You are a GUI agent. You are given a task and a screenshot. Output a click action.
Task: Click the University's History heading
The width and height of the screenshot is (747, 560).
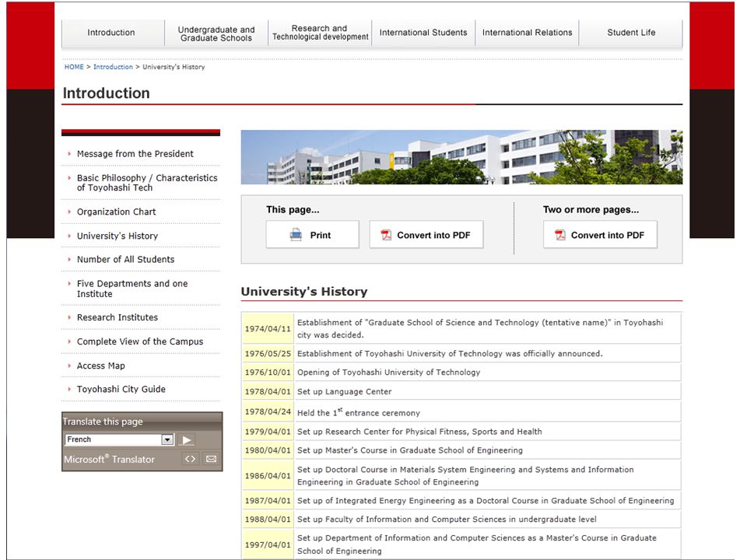click(x=304, y=292)
